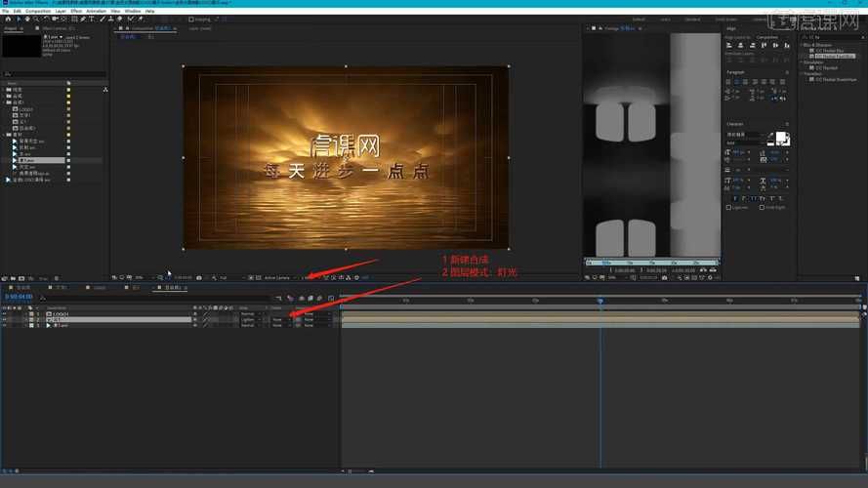Open the Graph Editor in the timeline
The image size is (868, 488).
331,299
